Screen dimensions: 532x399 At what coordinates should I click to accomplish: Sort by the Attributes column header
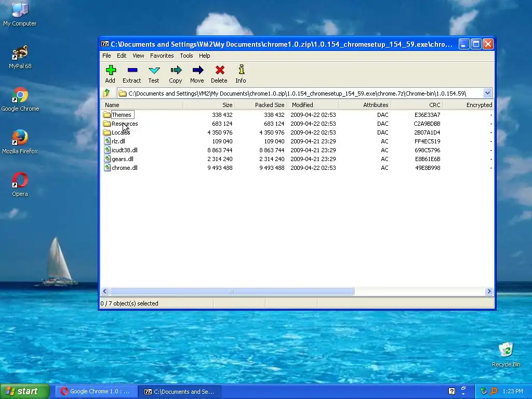(365, 105)
